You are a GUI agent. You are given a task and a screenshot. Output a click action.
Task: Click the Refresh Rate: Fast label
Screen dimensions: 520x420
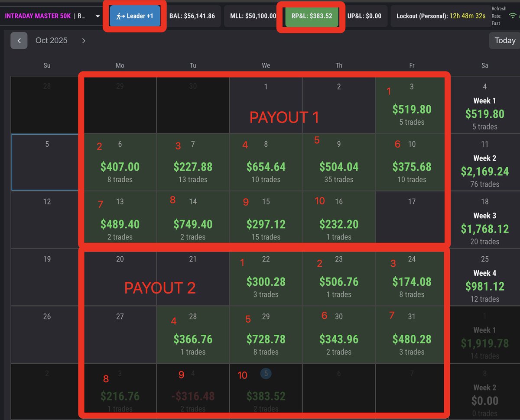point(499,16)
